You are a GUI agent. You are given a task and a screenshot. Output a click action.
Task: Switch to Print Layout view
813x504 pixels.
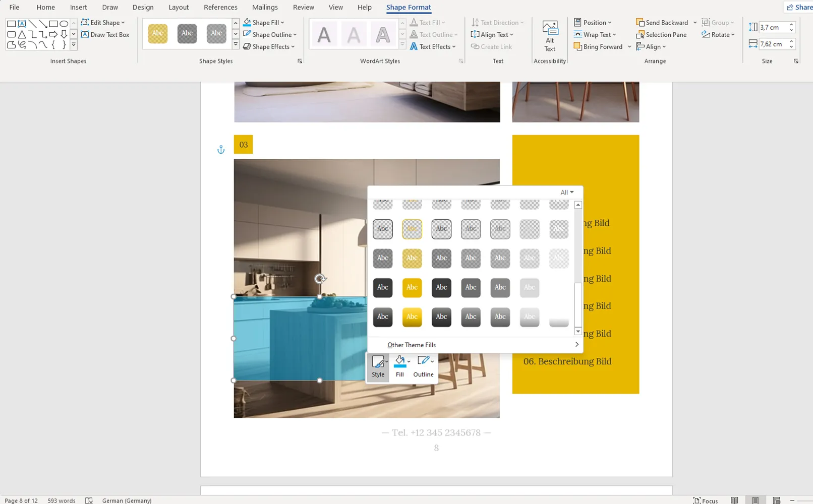(x=756, y=500)
